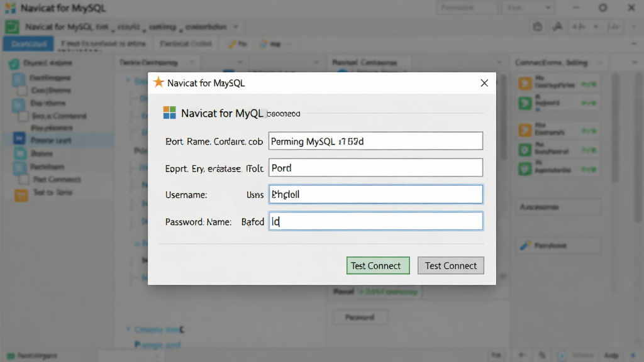Select the blue highlighted tab in main window
Viewport: 644px width, 362px height.
(x=28, y=44)
